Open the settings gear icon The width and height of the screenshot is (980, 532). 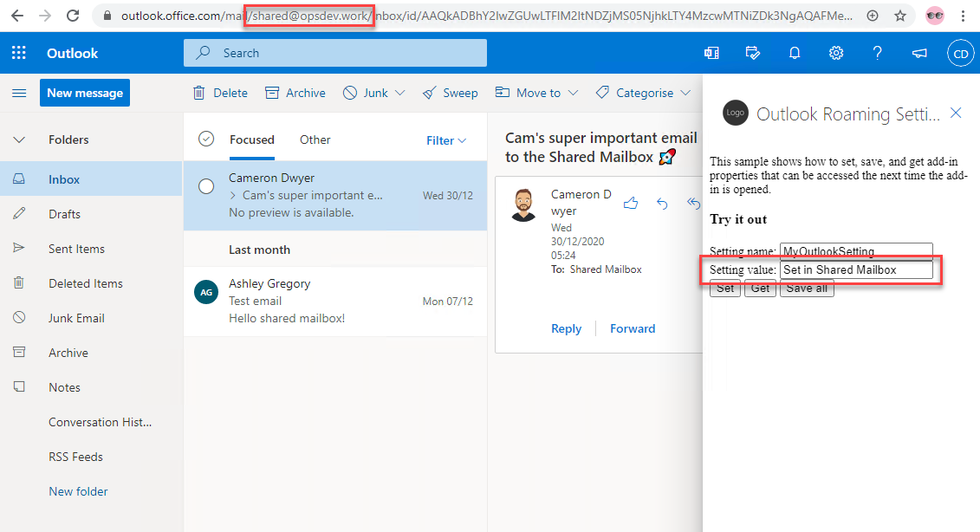836,53
